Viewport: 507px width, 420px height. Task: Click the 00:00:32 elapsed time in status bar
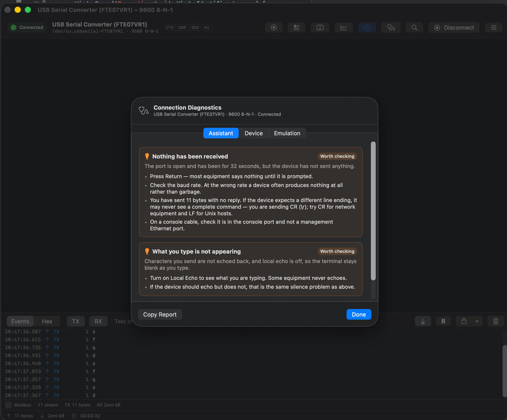click(90, 416)
